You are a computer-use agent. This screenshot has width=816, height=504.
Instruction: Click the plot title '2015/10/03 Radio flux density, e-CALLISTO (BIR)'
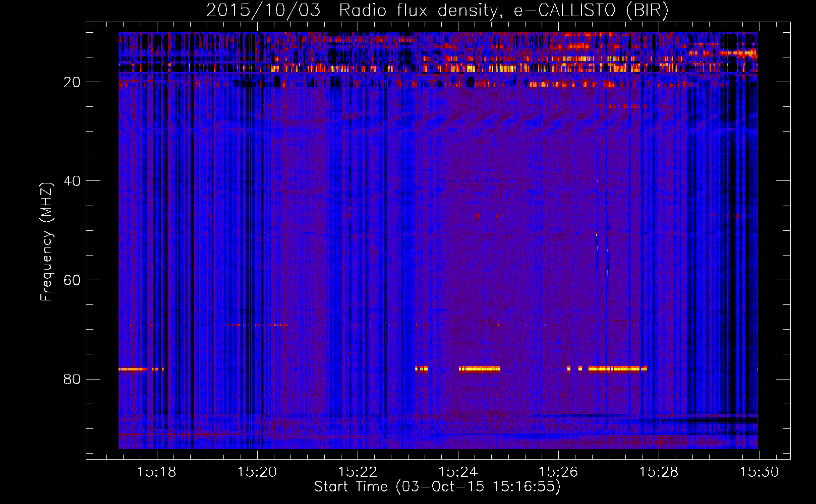(437, 11)
